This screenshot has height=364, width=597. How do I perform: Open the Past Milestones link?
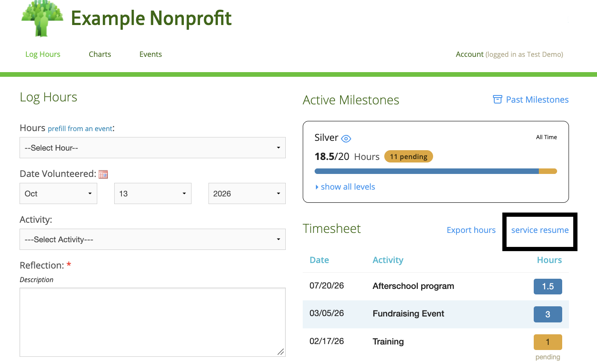537,99
